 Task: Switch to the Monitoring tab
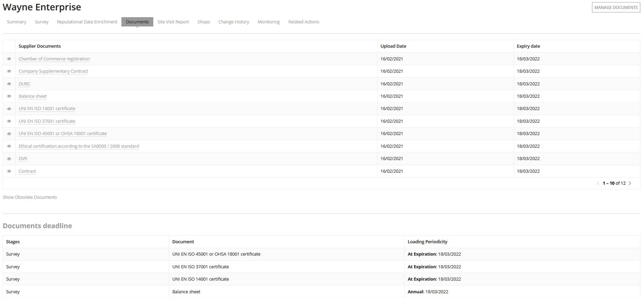tap(269, 22)
